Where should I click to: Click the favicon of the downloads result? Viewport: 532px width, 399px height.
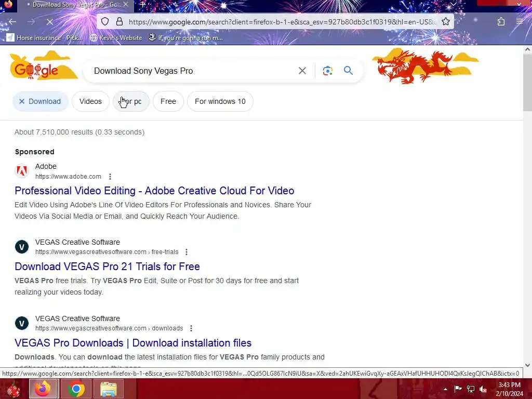point(22,323)
